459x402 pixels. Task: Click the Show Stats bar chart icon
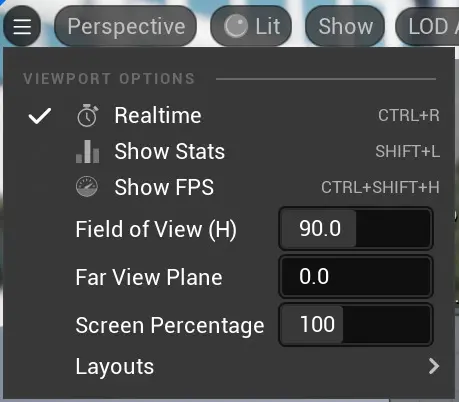click(x=87, y=151)
